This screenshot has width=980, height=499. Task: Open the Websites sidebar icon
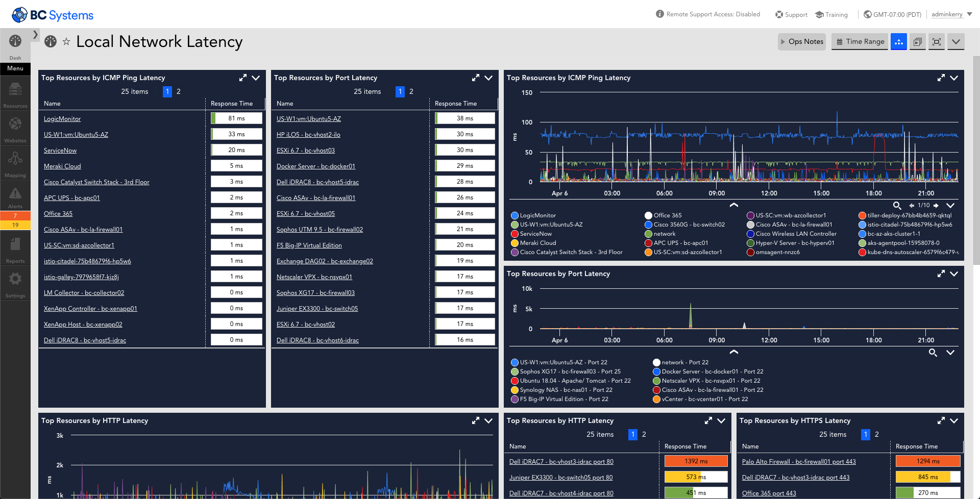15,129
